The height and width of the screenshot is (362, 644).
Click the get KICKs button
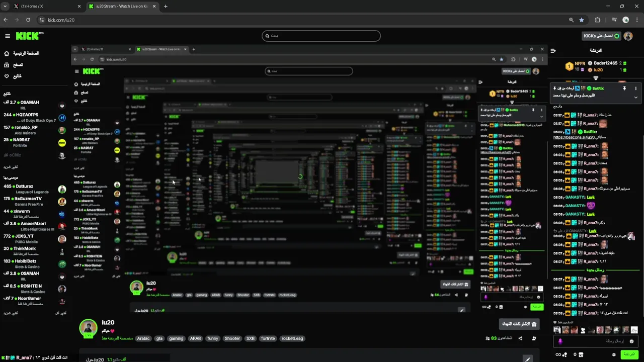point(601,36)
